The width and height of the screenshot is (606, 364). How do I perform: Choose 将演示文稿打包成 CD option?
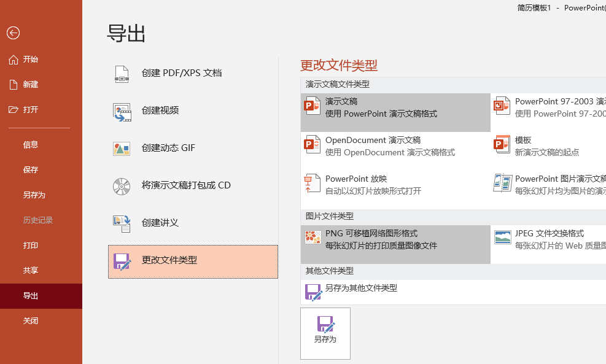pos(193,185)
